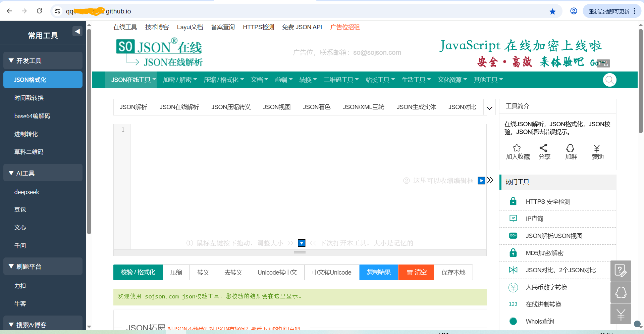Reload the page with the refresh icon
The height and width of the screenshot is (334, 644).
[x=39, y=11]
